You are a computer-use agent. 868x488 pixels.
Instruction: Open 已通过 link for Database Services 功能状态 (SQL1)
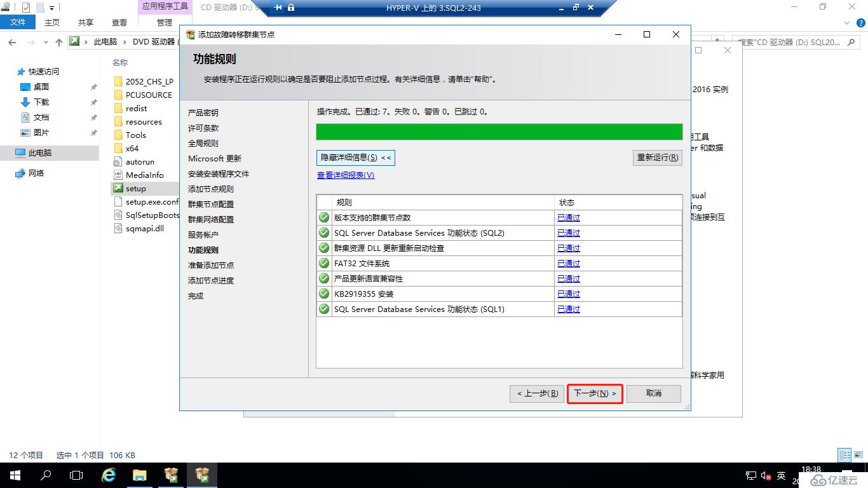click(569, 309)
